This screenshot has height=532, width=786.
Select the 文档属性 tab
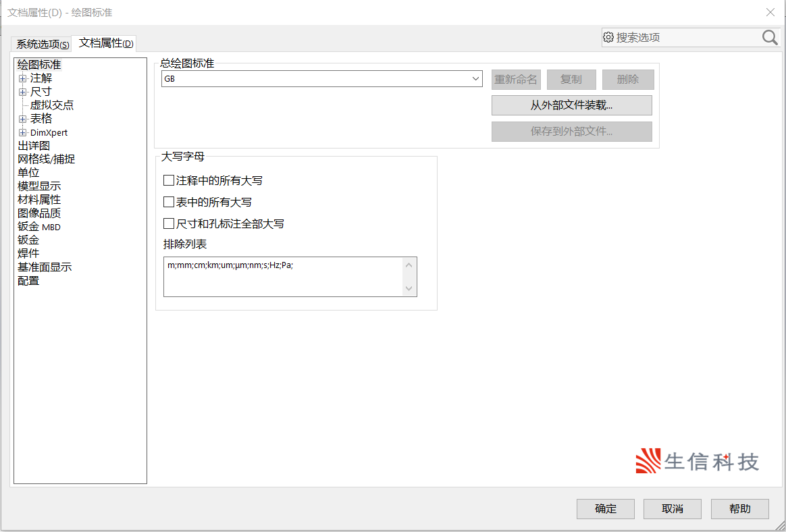pyautogui.click(x=105, y=43)
